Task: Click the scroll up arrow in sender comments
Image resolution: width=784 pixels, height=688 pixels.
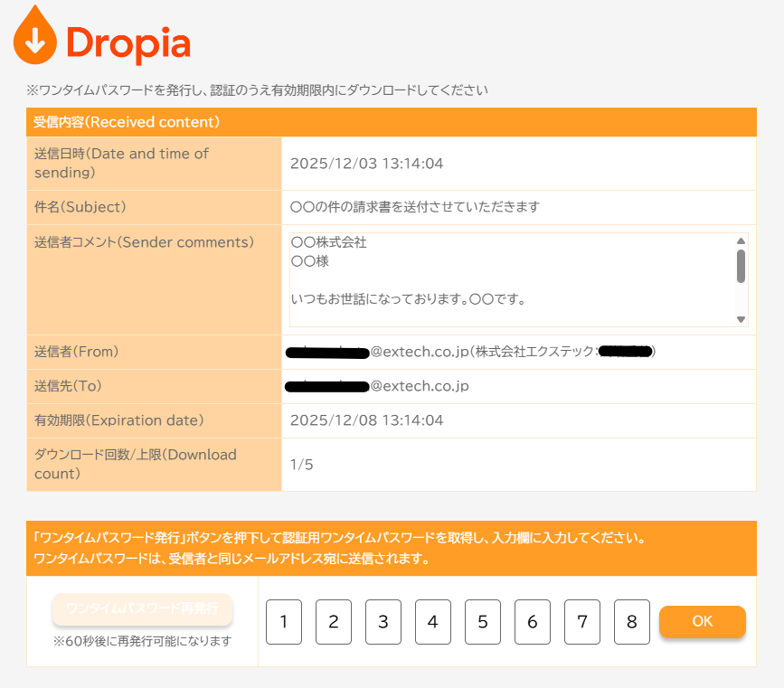Action: point(741,241)
